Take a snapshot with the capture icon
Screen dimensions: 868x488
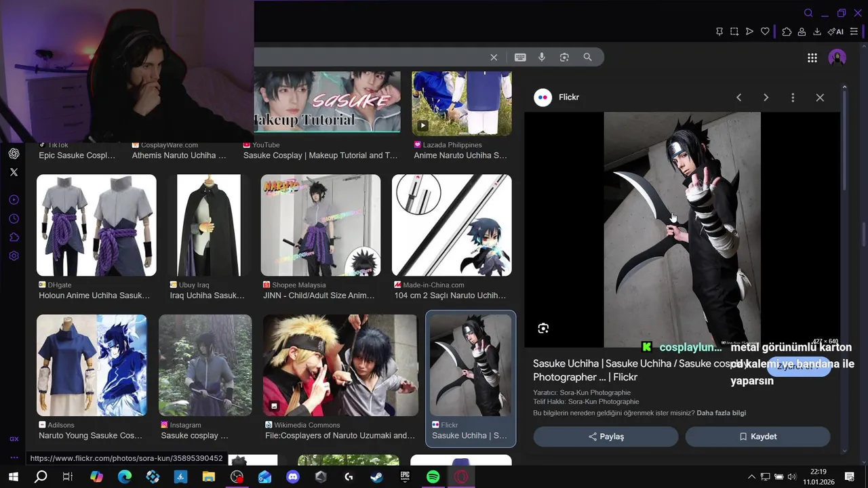coord(734,32)
